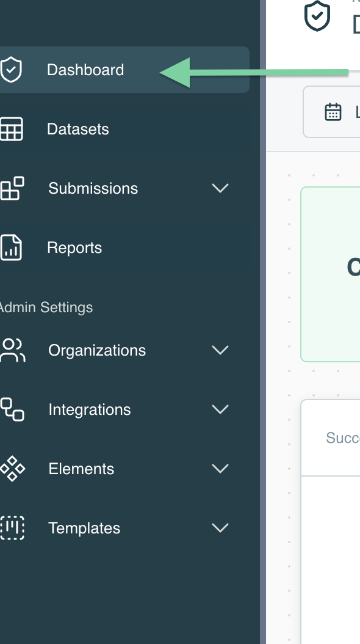This screenshot has width=360, height=644.
Task: Click the Datasets table grid icon
Action: (11, 129)
